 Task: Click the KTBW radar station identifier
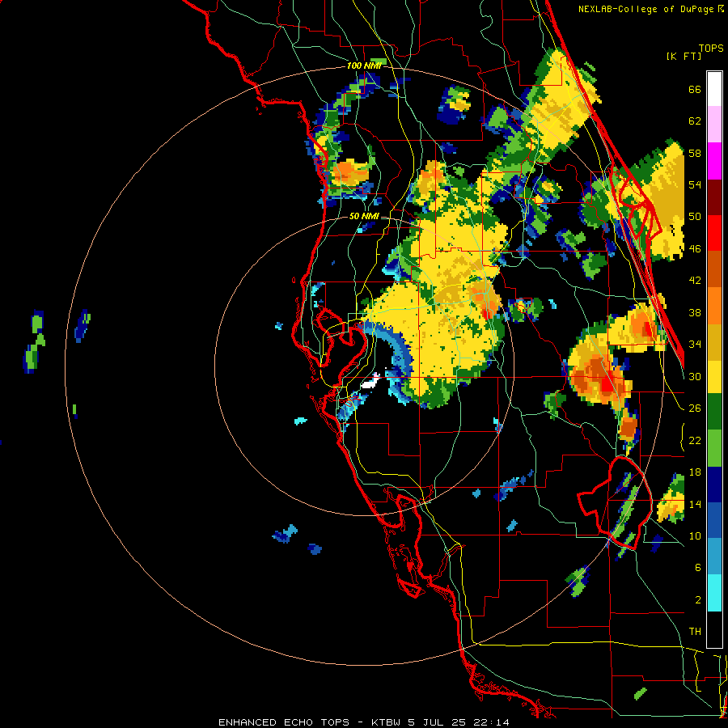pyautogui.click(x=385, y=722)
